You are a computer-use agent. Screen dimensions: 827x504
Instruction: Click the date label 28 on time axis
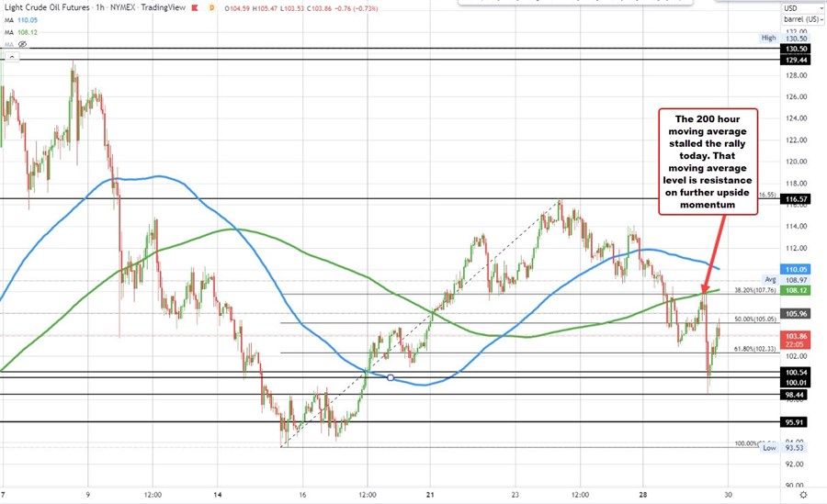coord(643,495)
